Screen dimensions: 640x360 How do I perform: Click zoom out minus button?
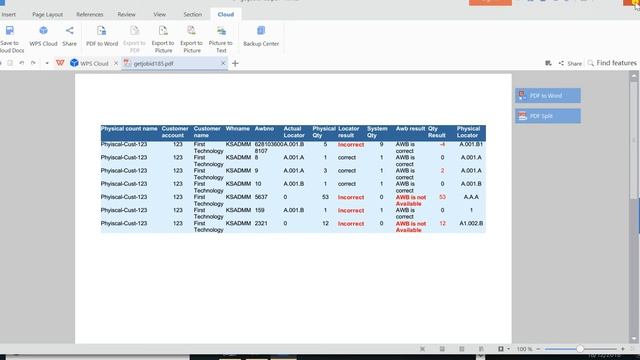tap(538, 349)
